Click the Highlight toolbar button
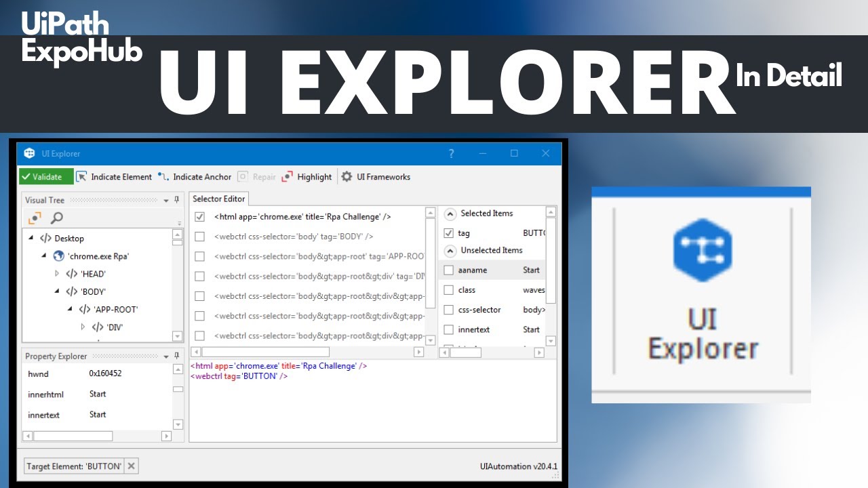The image size is (868, 488). click(307, 177)
